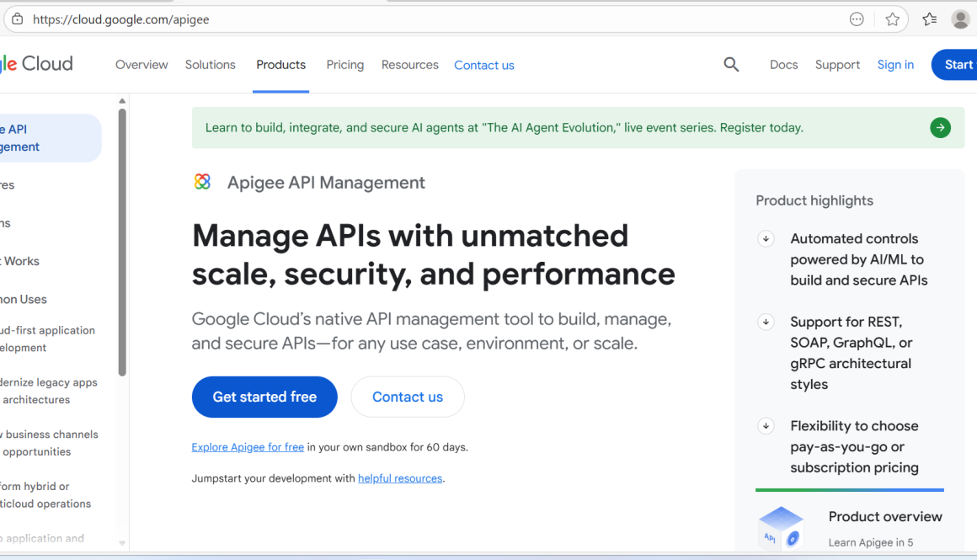Image resolution: width=977 pixels, height=560 pixels.
Task: Click the Get started free button
Action: [264, 397]
